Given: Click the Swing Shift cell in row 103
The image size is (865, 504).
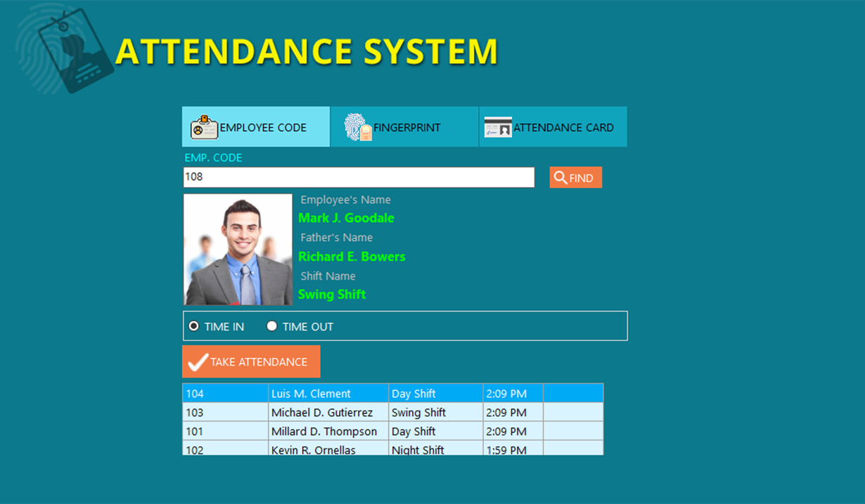Looking at the screenshot, I should (x=418, y=413).
